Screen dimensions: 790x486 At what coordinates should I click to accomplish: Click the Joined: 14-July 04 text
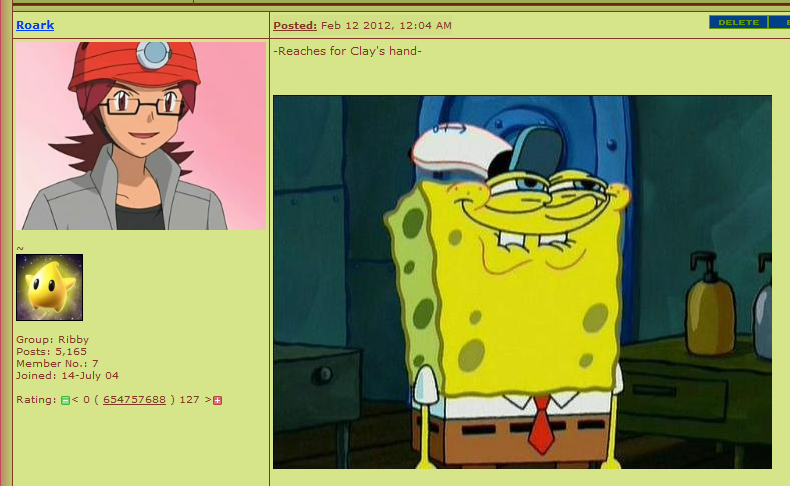point(68,376)
